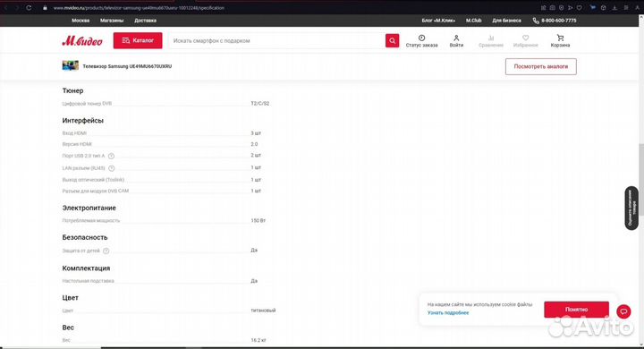Open Сравнение comparison list
Image resolution: width=644 pixels, height=349 pixels.
491,41
